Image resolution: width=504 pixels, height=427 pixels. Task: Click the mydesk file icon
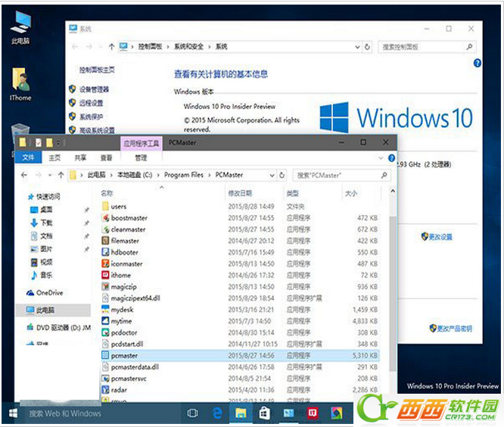pos(105,310)
